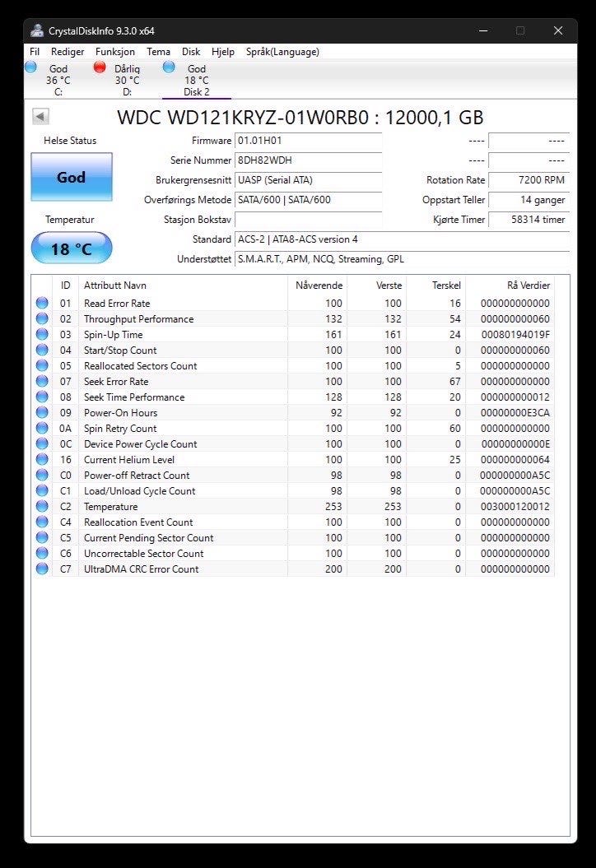Click the SATA/600 transfer mode field
The image size is (596, 868).
point(308,200)
